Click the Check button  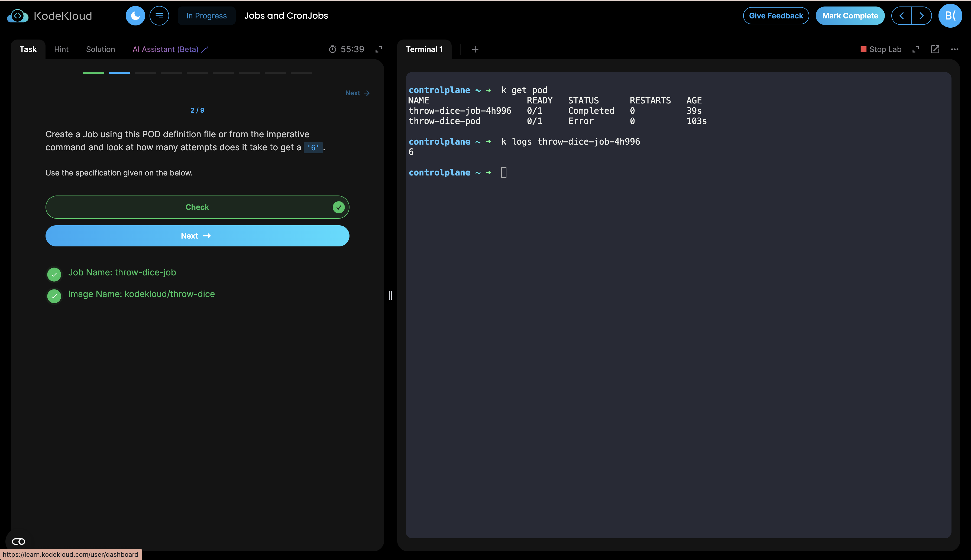point(197,207)
